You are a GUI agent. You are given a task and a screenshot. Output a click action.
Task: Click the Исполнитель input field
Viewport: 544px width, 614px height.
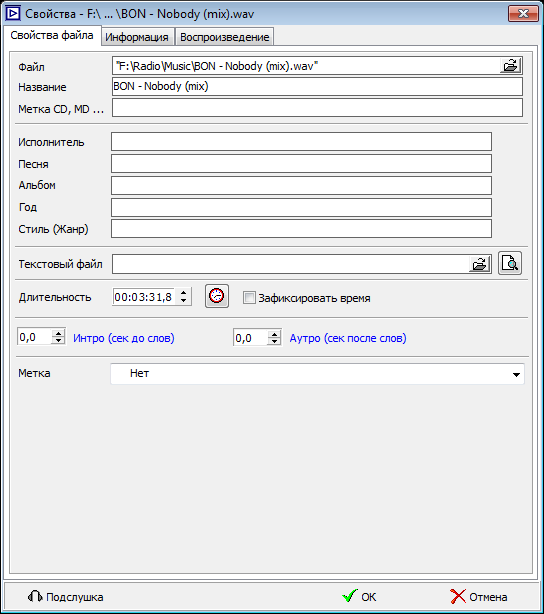pos(301,142)
